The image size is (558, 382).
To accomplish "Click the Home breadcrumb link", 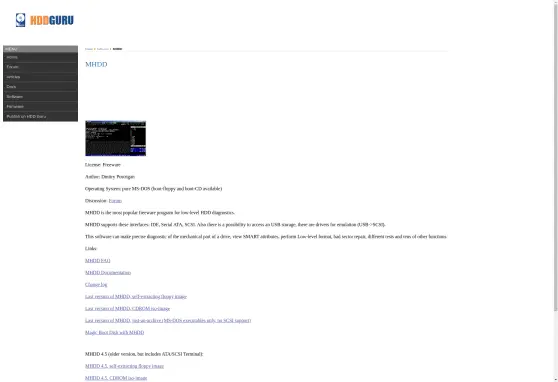I will coord(89,49).
